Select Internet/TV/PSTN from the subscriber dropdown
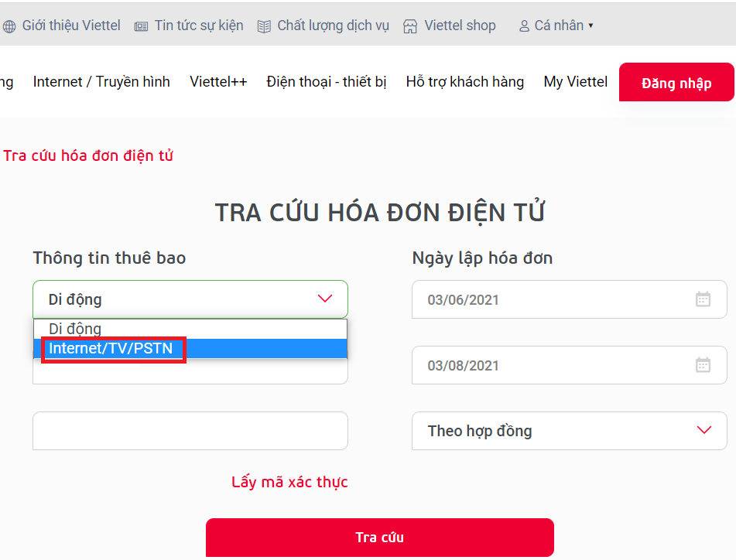 (x=113, y=348)
